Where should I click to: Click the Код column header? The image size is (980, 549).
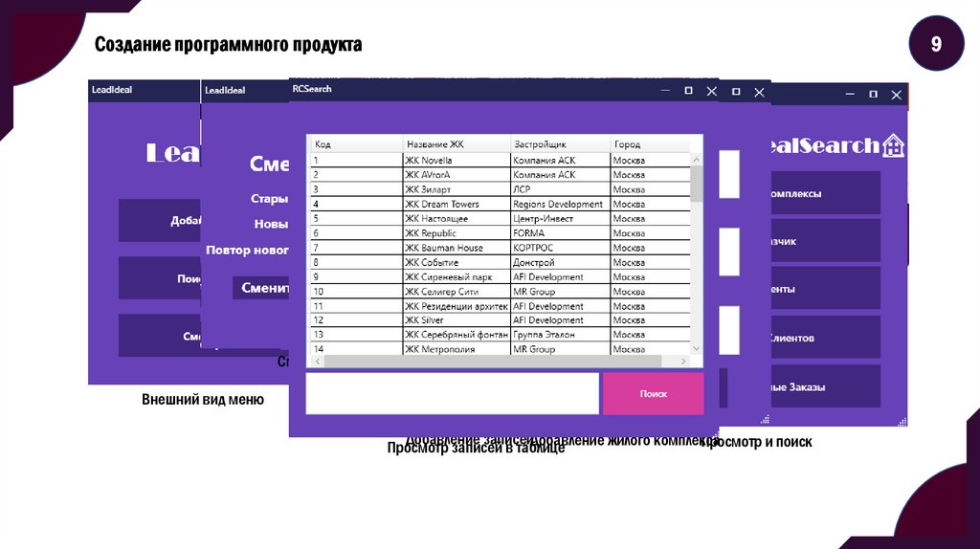(x=357, y=144)
